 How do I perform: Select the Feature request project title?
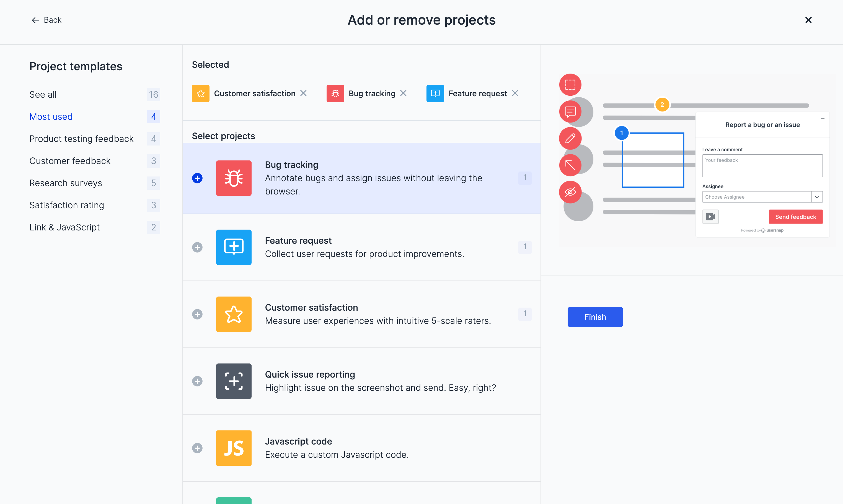click(298, 240)
